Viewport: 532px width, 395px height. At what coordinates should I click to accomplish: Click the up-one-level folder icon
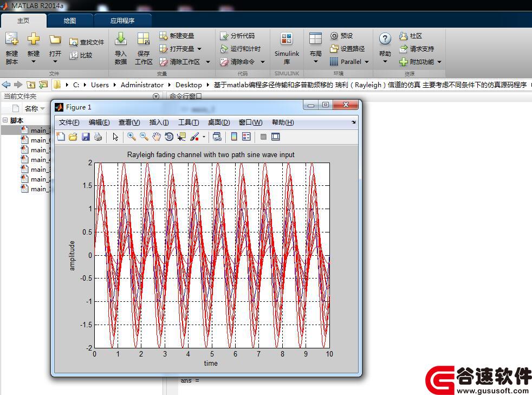[x=31, y=85]
